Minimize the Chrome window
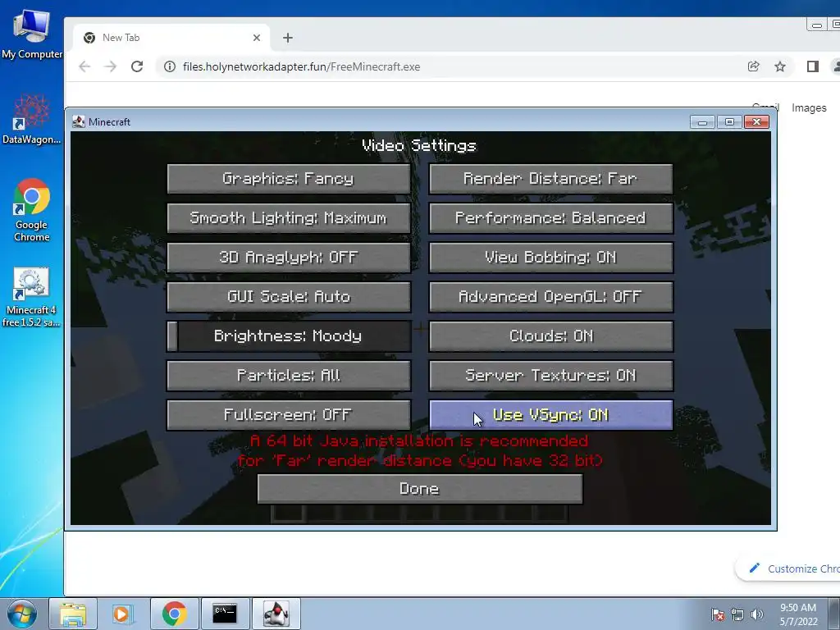 816,25
